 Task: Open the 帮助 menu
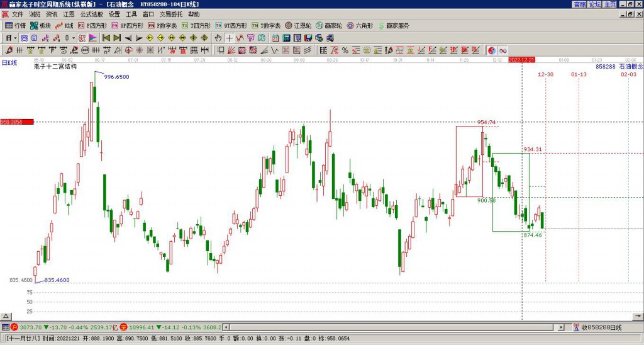point(194,14)
